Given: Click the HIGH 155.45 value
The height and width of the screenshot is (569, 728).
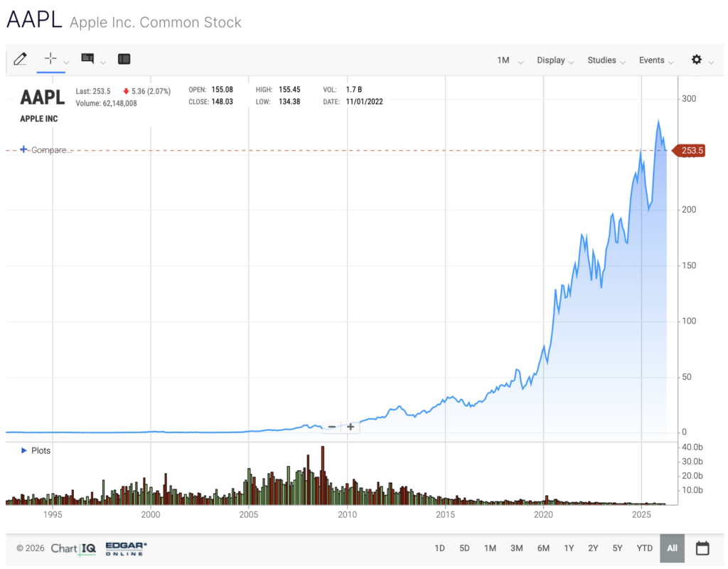Looking at the screenshot, I should 289,89.
